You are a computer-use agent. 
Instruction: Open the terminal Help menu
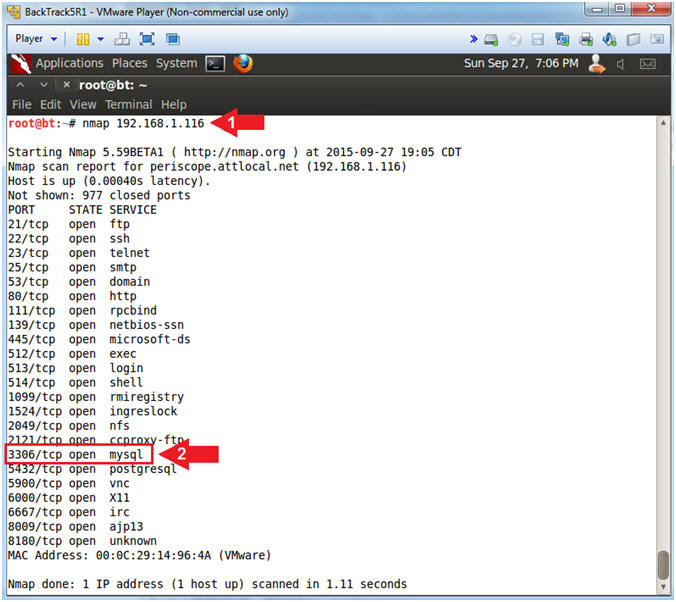(x=174, y=105)
